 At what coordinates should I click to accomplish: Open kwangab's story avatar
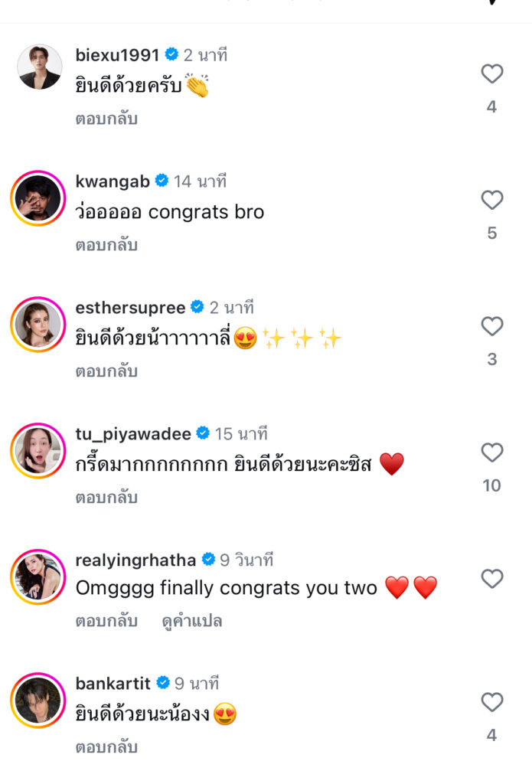point(38,198)
